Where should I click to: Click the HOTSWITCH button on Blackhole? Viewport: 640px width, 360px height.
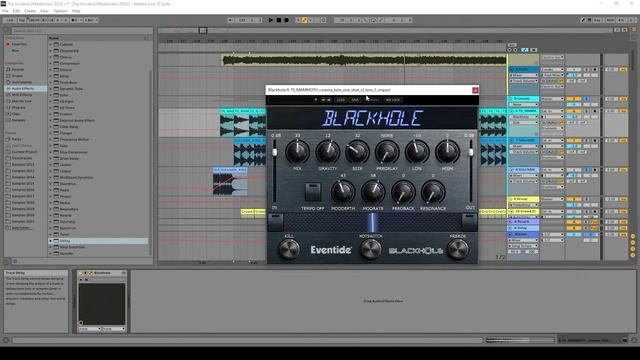pyautogui.click(x=371, y=249)
